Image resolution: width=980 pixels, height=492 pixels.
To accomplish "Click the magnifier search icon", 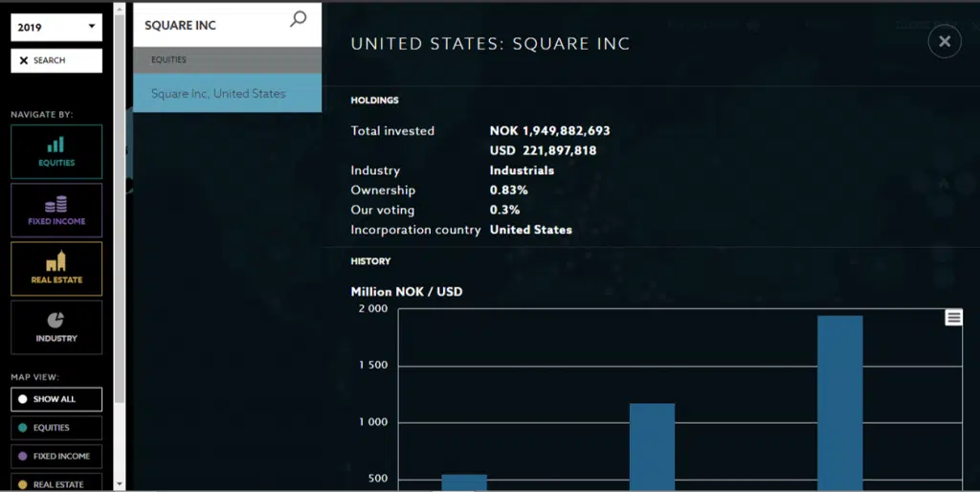I will click(x=299, y=19).
